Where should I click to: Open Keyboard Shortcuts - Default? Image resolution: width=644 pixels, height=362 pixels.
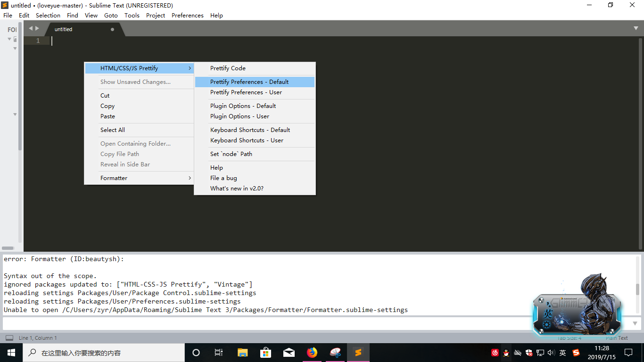click(x=255, y=130)
